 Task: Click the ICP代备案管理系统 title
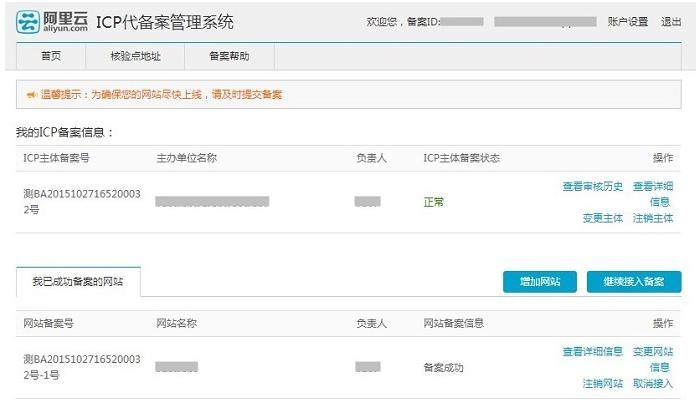pos(165,22)
